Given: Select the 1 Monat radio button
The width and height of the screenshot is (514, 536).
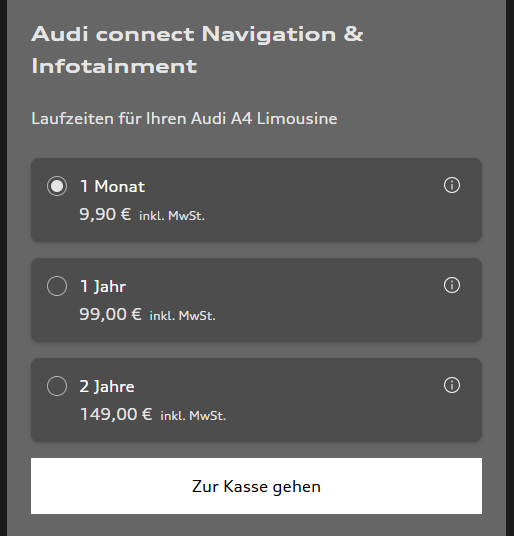Looking at the screenshot, I should point(57,186).
